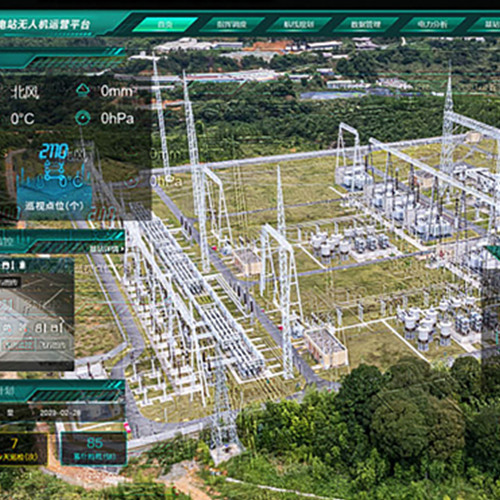Click the pressure gauge icon beside 0hPa
This screenshot has height=500, width=500.
click(83, 118)
